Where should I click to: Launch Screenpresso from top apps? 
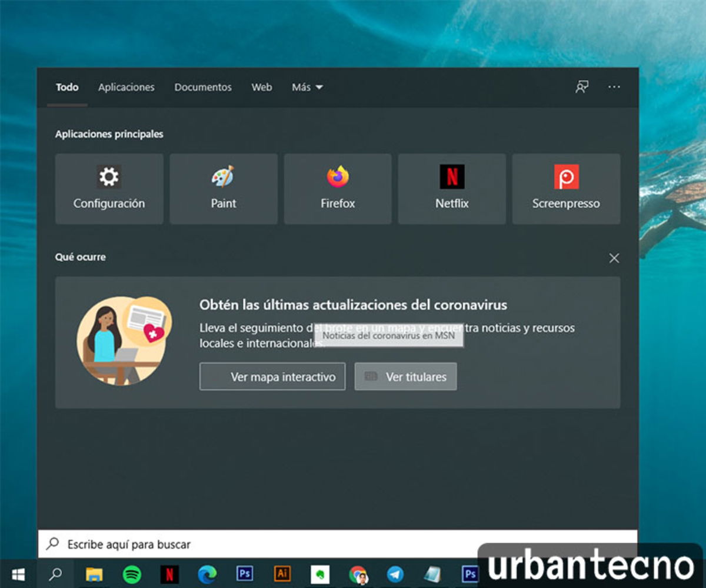point(565,188)
